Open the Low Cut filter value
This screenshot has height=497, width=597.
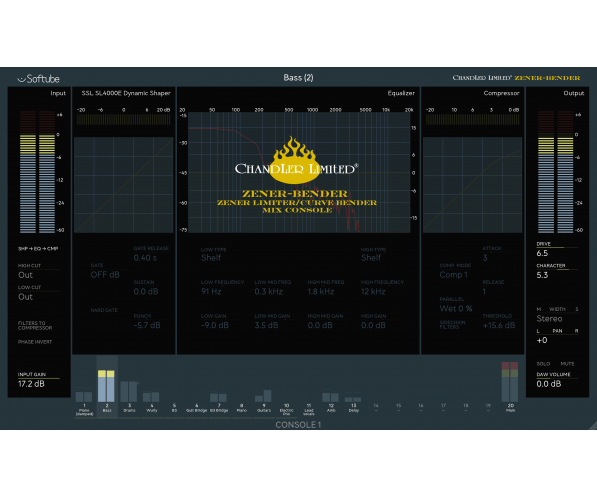tap(26, 297)
